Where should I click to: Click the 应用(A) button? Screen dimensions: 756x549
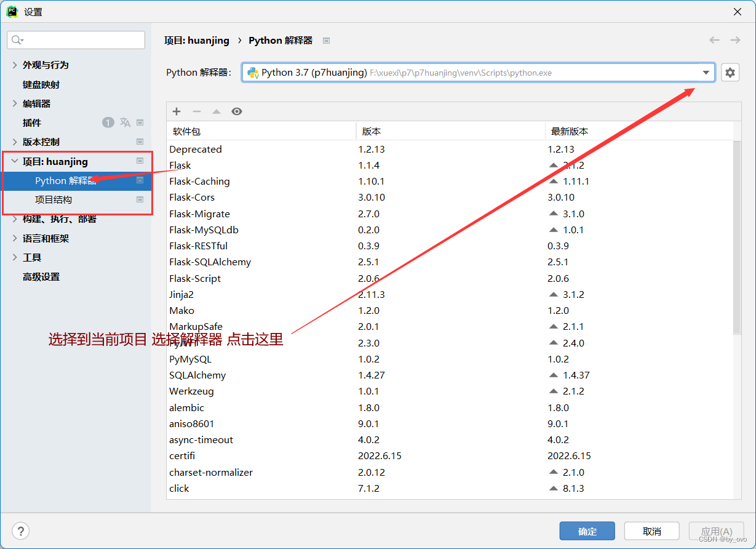point(717,531)
